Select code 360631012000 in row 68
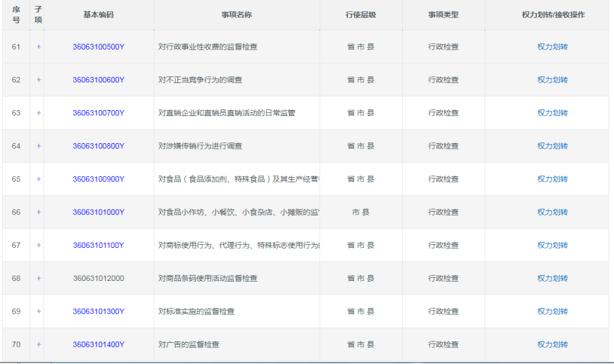The height and width of the screenshot is (364, 614). coord(98,278)
